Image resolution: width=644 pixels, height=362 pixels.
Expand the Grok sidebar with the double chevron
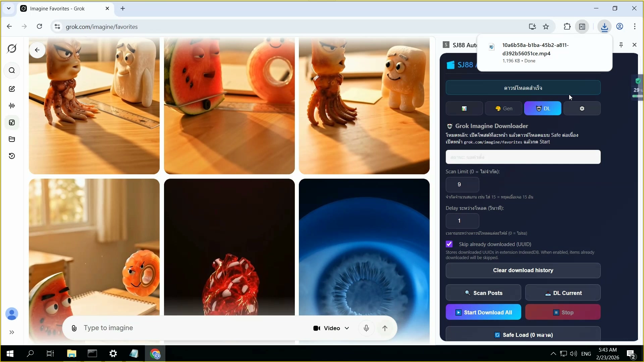12,332
